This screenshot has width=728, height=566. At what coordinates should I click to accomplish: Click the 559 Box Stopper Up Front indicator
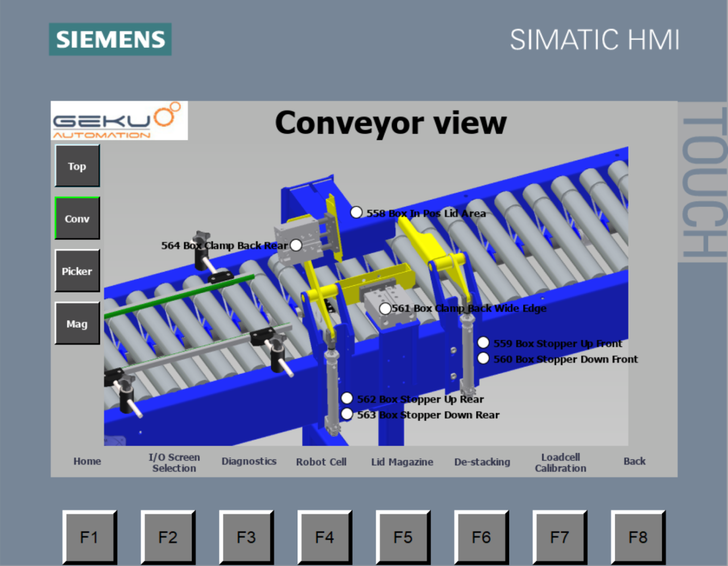[483, 342]
